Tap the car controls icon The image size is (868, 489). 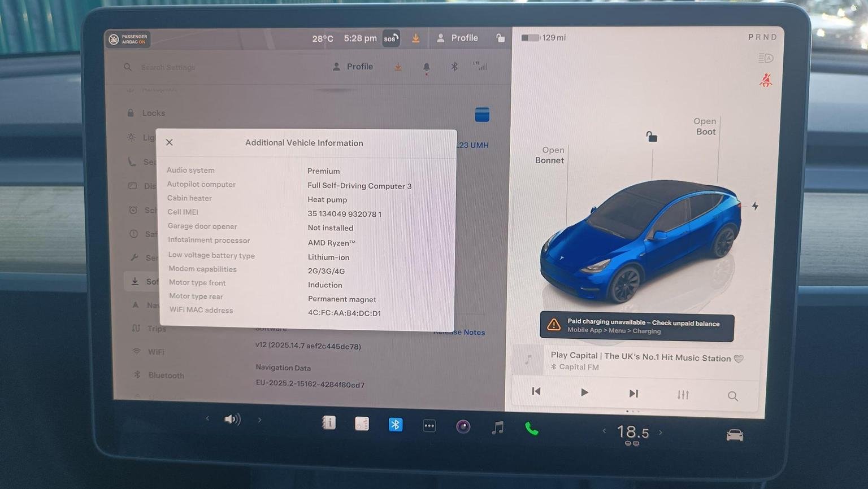tap(735, 435)
